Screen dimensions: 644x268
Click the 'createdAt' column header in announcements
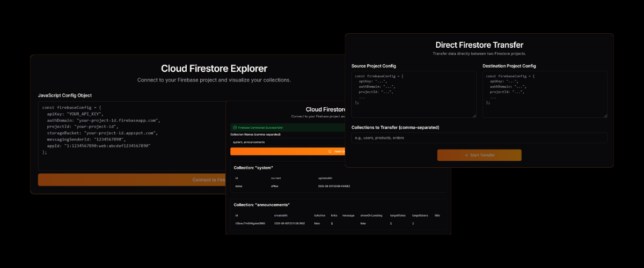click(x=281, y=215)
